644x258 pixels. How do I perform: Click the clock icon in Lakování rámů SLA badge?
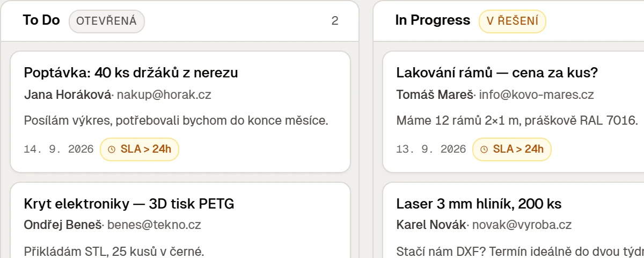(x=484, y=149)
